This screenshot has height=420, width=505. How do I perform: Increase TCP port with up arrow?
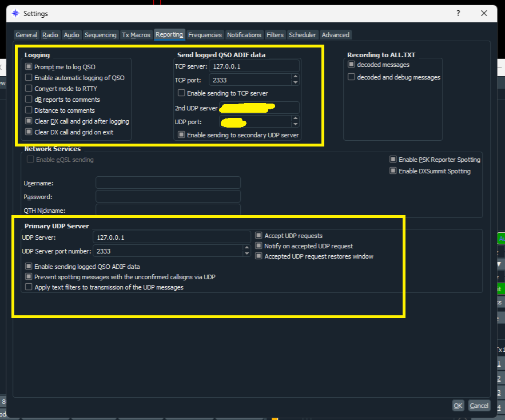[x=295, y=77]
